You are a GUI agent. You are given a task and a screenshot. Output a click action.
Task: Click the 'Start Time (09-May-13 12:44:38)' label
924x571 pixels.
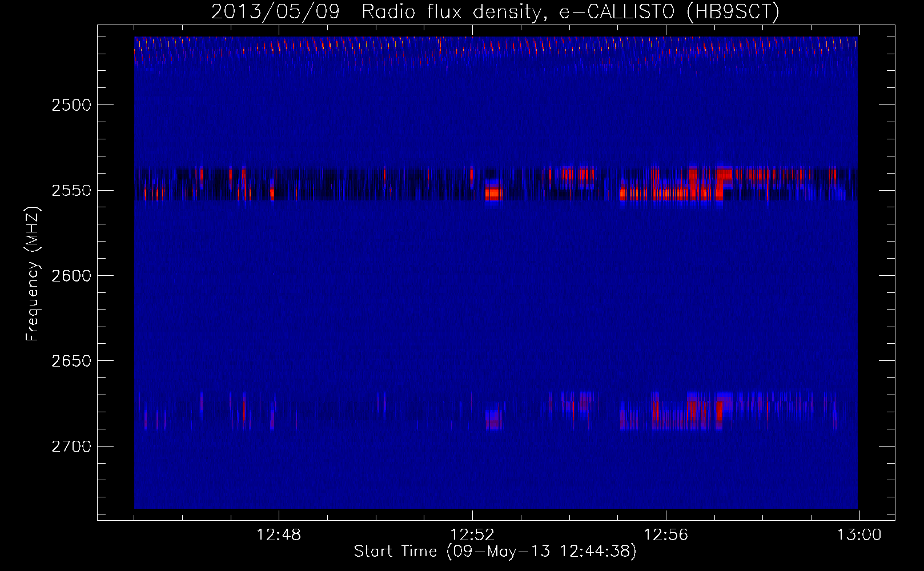coord(495,552)
